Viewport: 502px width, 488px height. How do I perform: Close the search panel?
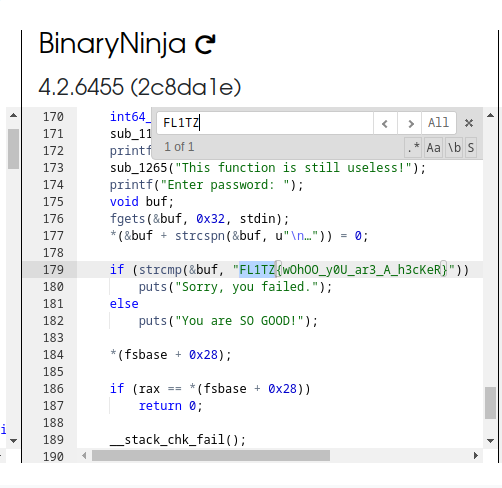tap(469, 123)
